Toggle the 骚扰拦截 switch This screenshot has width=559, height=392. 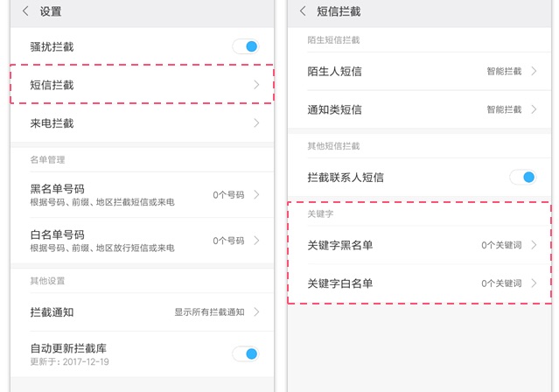(246, 46)
